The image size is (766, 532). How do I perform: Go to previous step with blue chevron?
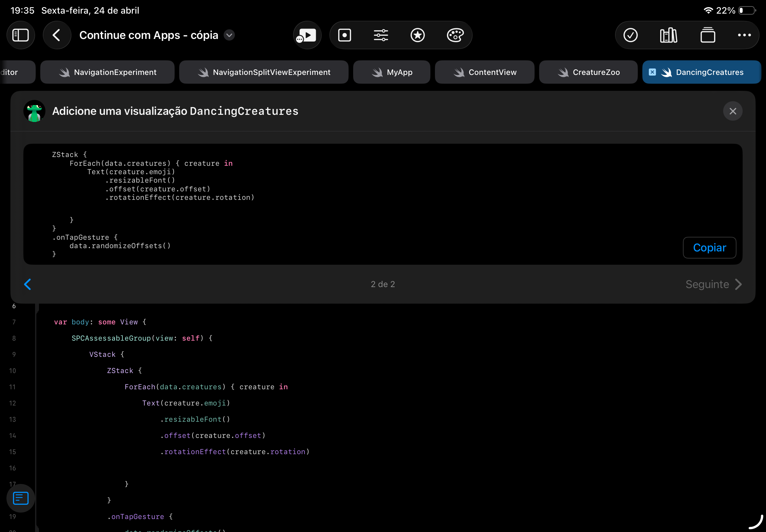point(28,284)
